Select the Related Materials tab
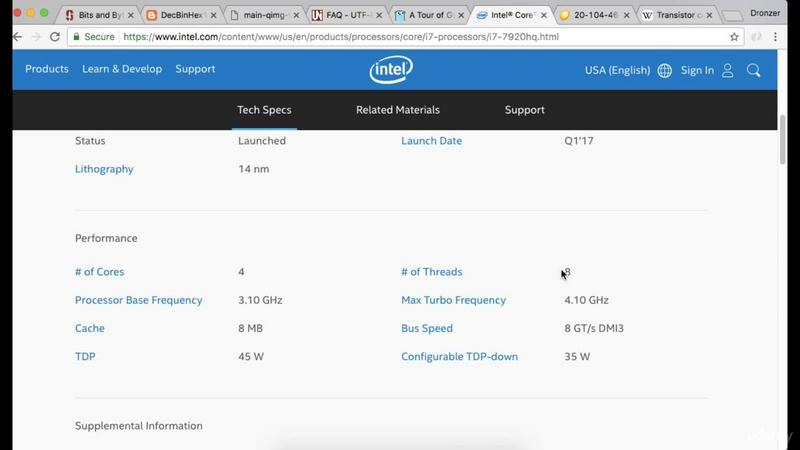This screenshot has height=450, width=800. (398, 110)
